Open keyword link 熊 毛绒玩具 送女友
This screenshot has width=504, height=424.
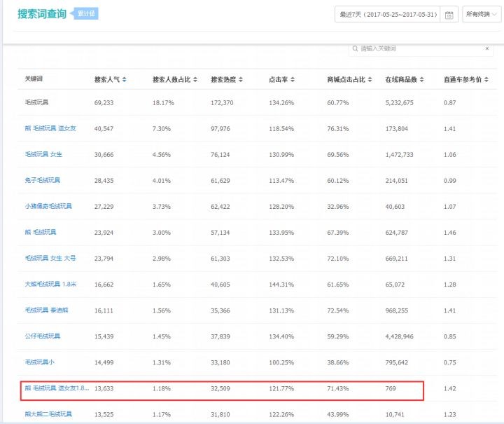tap(50, 128)
